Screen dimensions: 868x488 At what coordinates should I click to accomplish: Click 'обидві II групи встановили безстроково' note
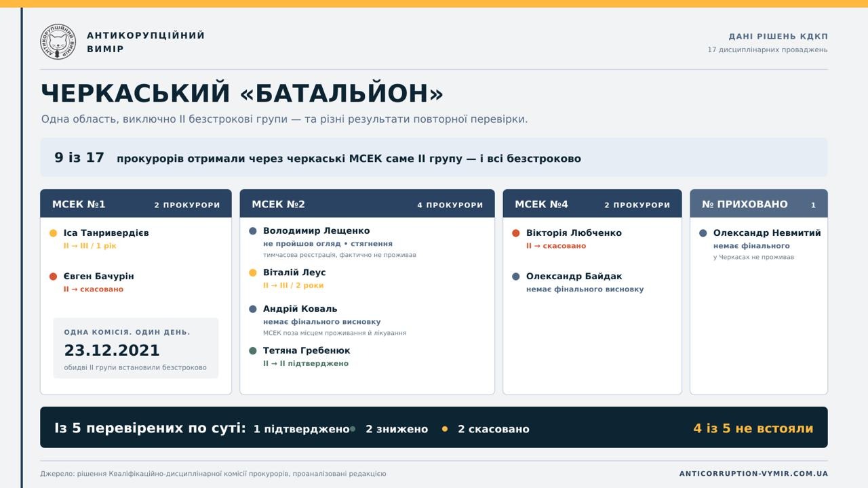click(136, 367)
